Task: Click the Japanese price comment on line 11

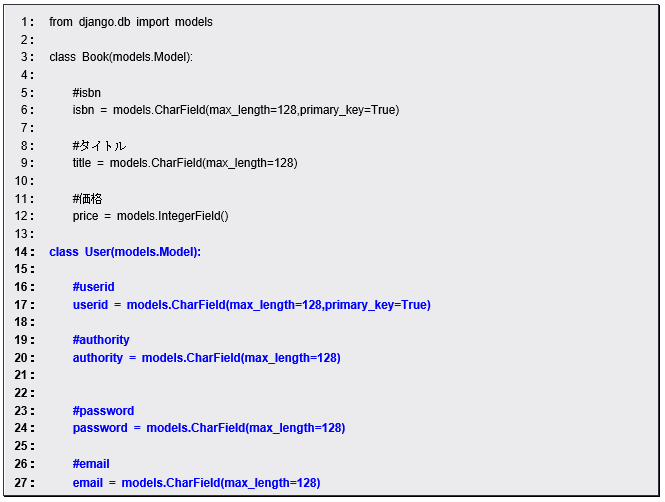Action: coord(88,199)
